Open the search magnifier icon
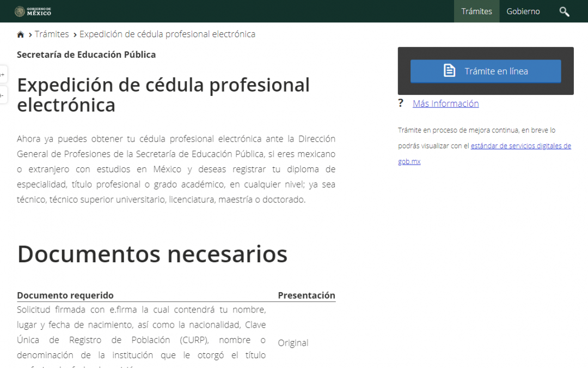 click(564, 11)
